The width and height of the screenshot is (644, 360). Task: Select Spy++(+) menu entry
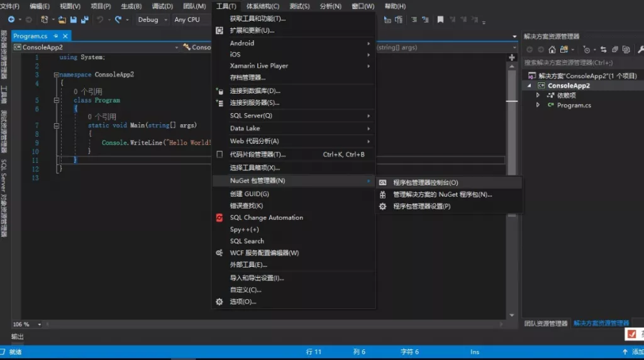tap(294, 229)
